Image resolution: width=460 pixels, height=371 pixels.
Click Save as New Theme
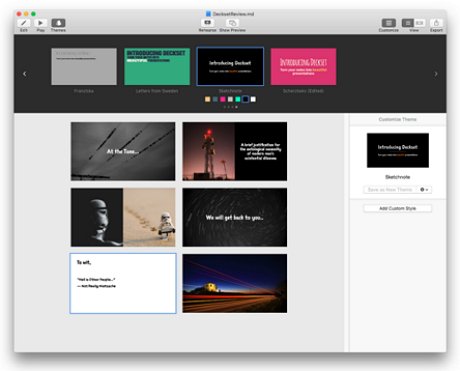coord(390,190)
